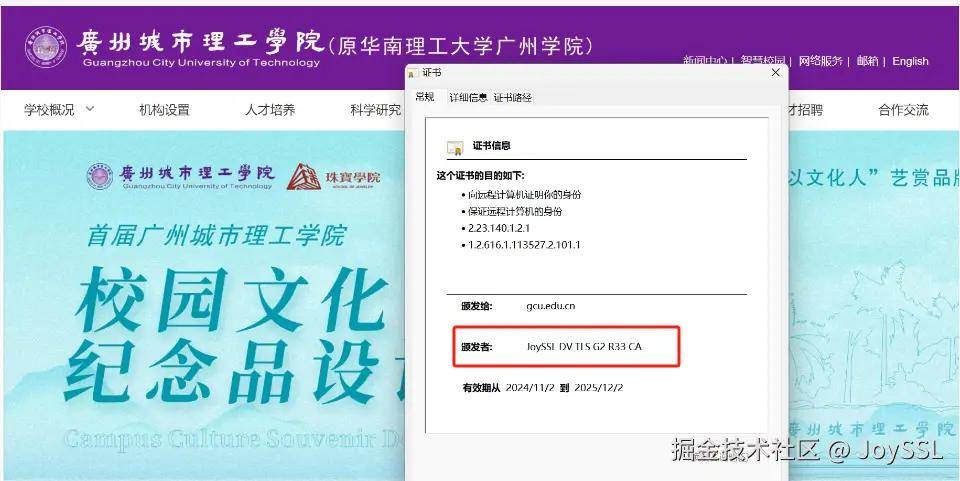
Task: Click the university round emblem logo in header
Action: 47,47
